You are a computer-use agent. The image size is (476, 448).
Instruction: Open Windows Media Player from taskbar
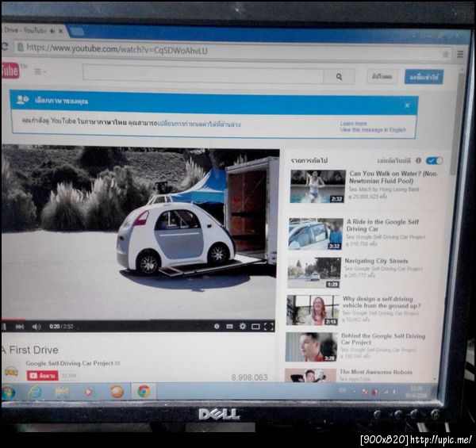tap(89, 392)
